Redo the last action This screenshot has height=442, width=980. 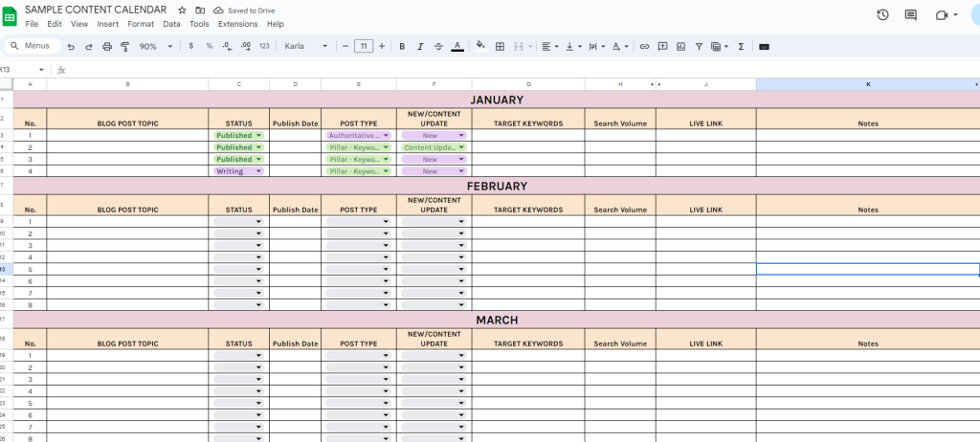(x=89, y=46)
